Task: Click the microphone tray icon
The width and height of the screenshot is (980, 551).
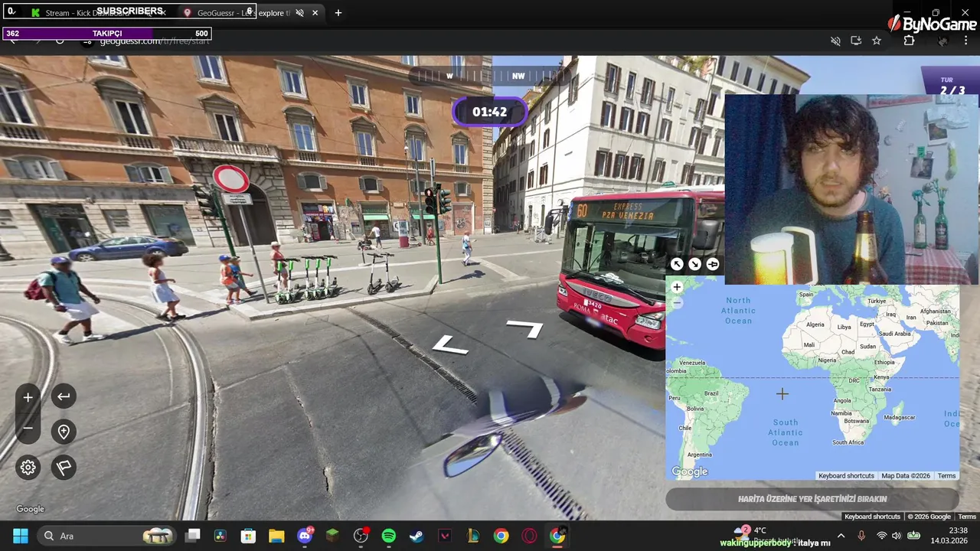Action: point(861,536)
